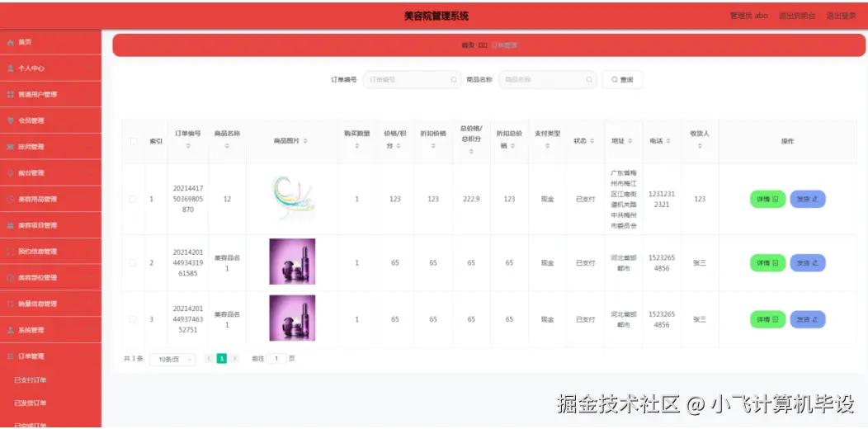This screenshot has height=429, width=868.
Task: Click the 222.9 total price cell
Action: click(471, 200)
